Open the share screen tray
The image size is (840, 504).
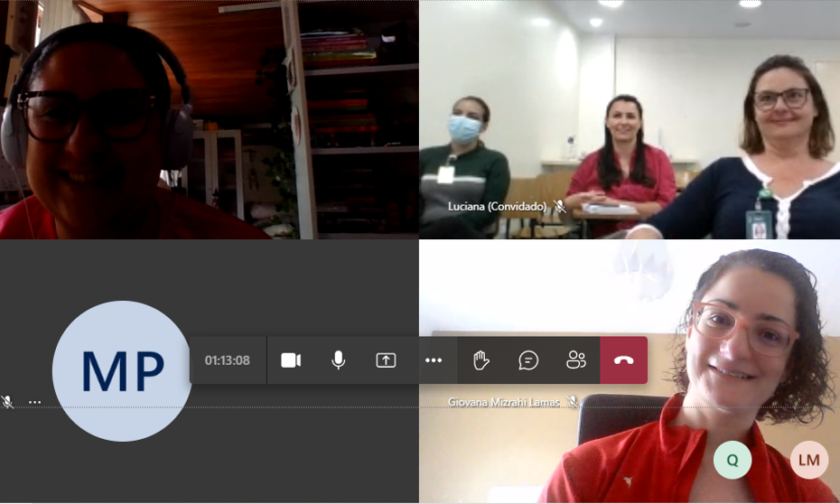[386, 360]
